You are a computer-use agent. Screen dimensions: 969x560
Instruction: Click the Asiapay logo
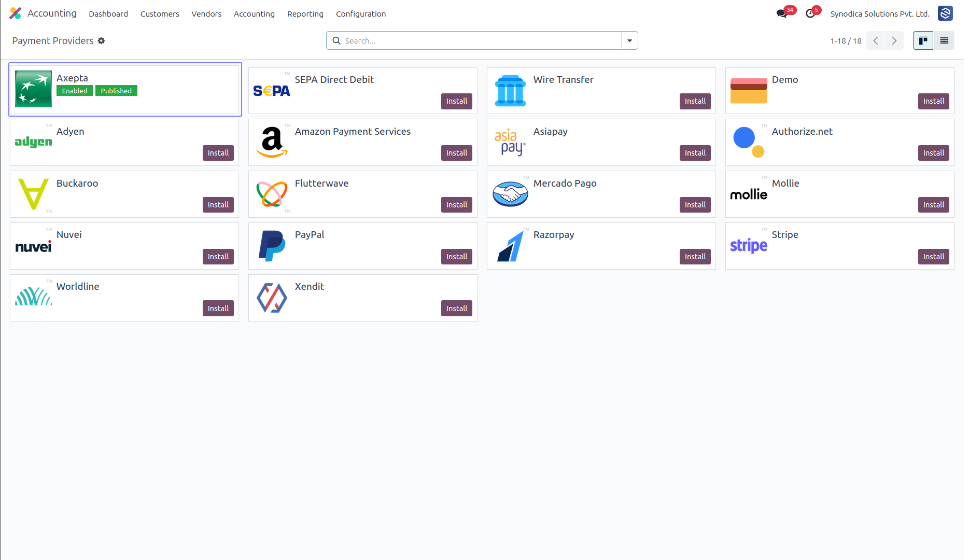(x=510, y=142)
